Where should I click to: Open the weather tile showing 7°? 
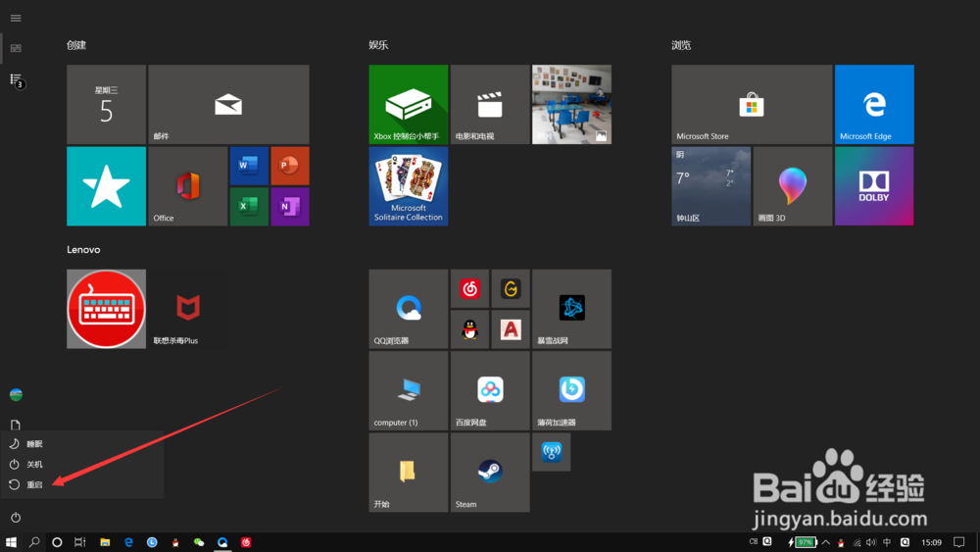pos(710,186)
